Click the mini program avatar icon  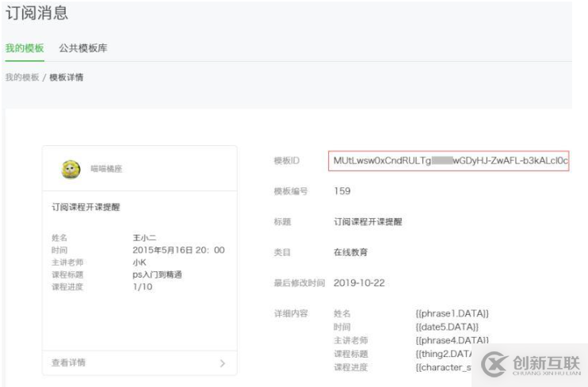[x=71, y=169]
